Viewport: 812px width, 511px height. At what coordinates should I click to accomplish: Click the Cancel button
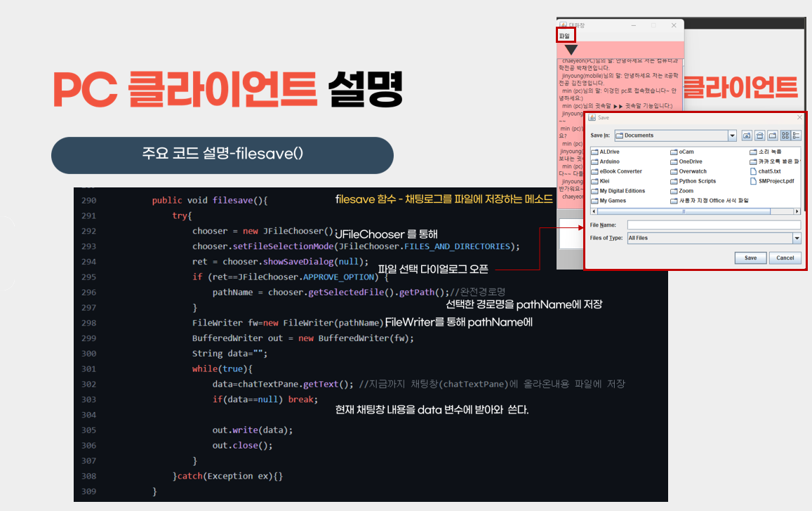785,258
